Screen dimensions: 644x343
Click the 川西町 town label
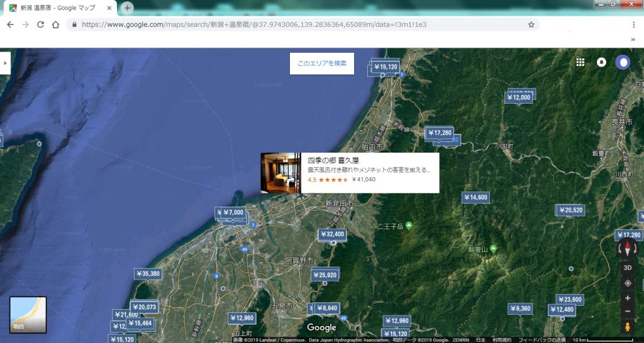625,173
